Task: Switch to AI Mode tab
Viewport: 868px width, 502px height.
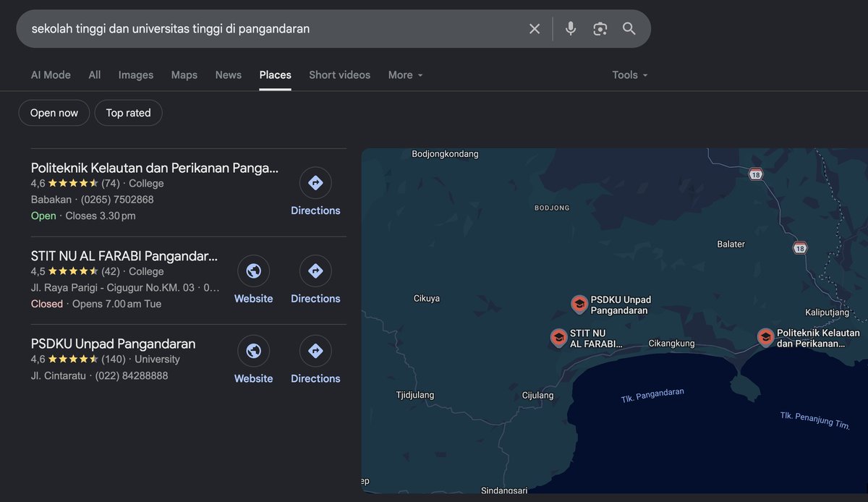Action: (x=51, y=75)
